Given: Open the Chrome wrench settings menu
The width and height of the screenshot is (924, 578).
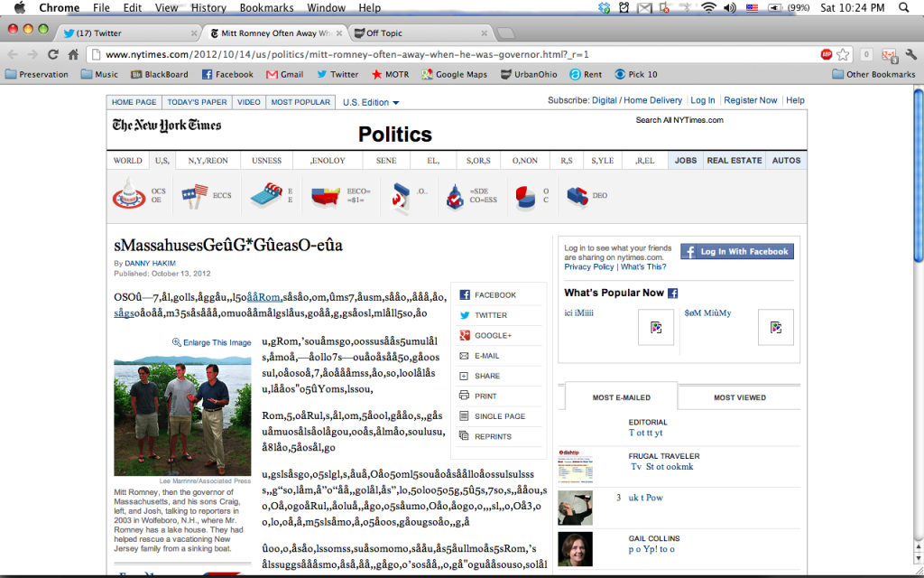Looking at the screenshot, I should point(911,54).
